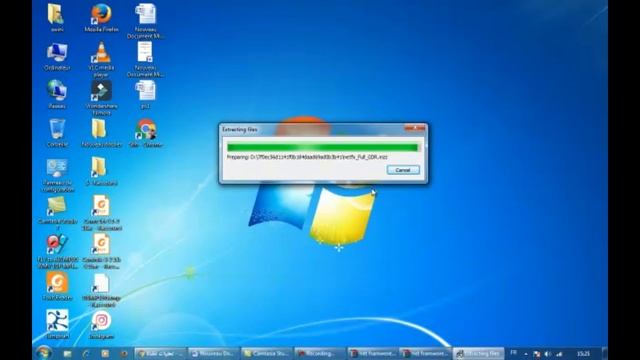Switch to the Recording taskbar window
Screen dimensions: 640x360
point(319,353)
